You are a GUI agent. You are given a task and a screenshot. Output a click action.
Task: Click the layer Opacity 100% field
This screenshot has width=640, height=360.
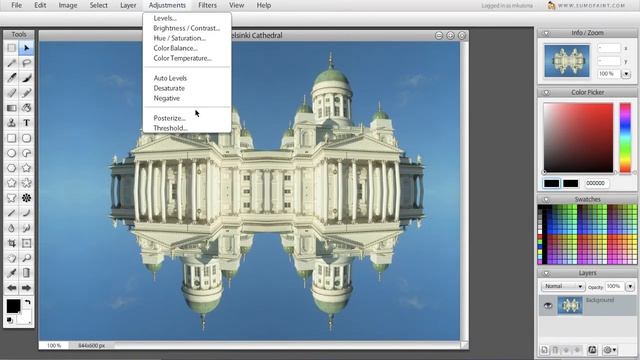click(x=614, y=287)
